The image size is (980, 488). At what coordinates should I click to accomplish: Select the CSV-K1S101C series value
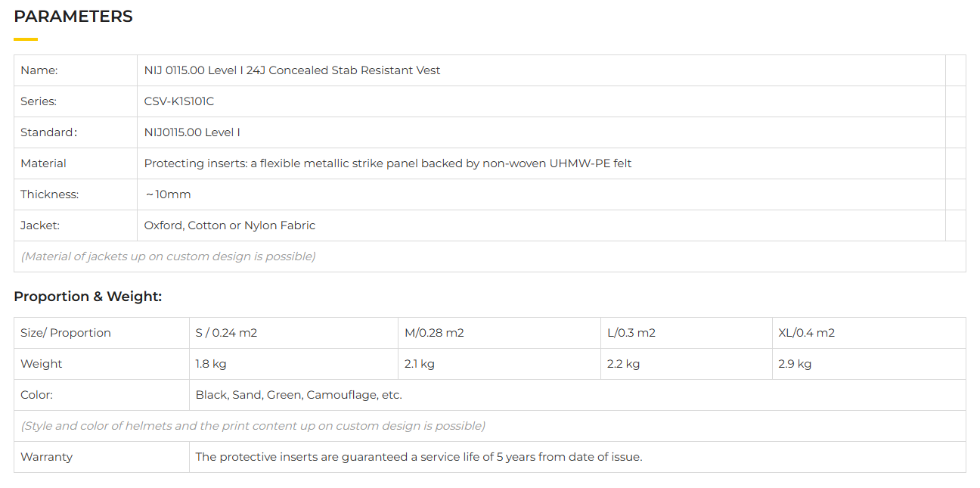tap(179, 101)
